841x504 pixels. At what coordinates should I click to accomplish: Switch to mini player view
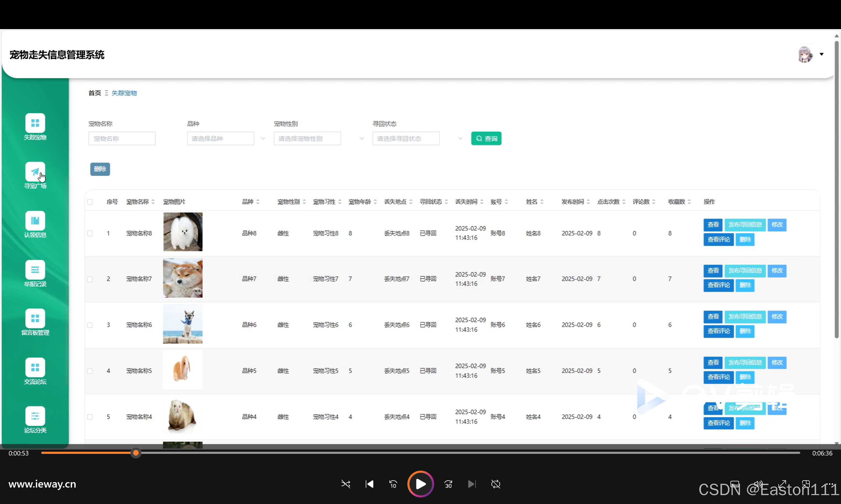[806, 484]
